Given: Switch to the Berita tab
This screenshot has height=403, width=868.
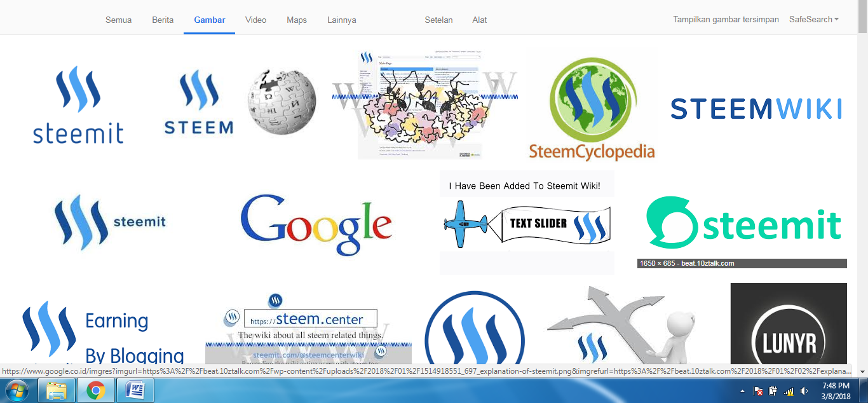Looking at the screenshot, I should click(163, 20).
